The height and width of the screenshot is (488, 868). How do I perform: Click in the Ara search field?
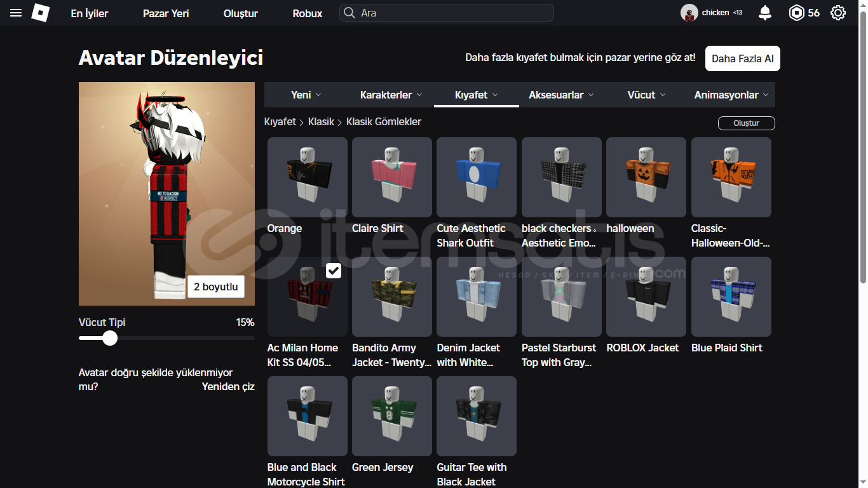[x=446, y=13]
